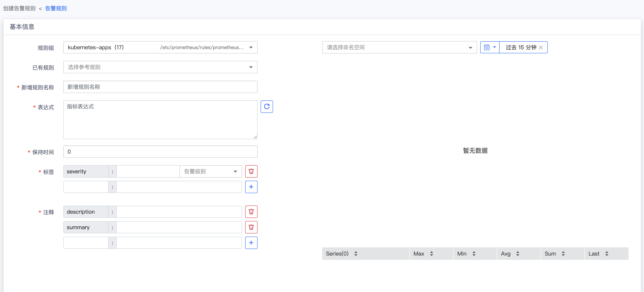Focus the empty new annotation value field

[x=179, y=243]
